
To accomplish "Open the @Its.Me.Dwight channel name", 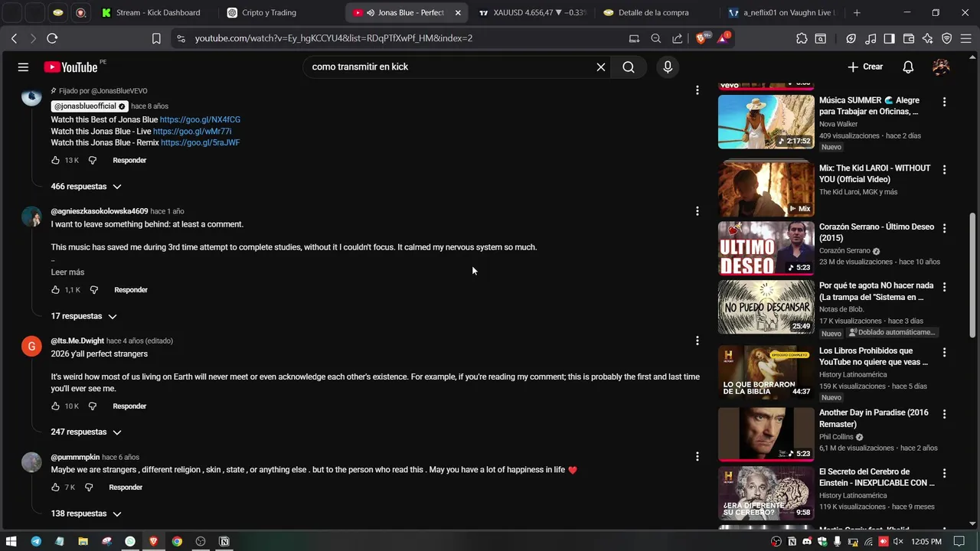I will (77, 341).
